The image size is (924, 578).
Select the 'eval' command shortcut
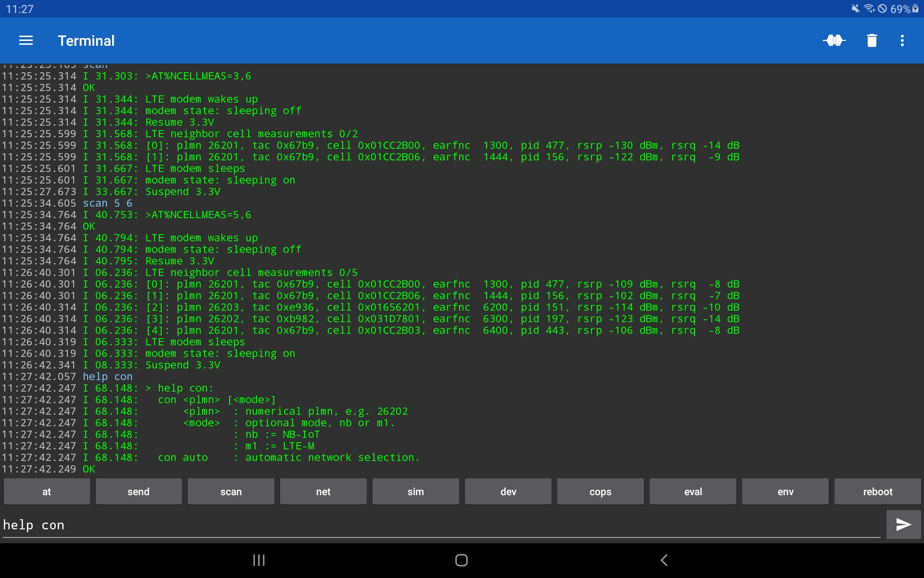[693, 491]
